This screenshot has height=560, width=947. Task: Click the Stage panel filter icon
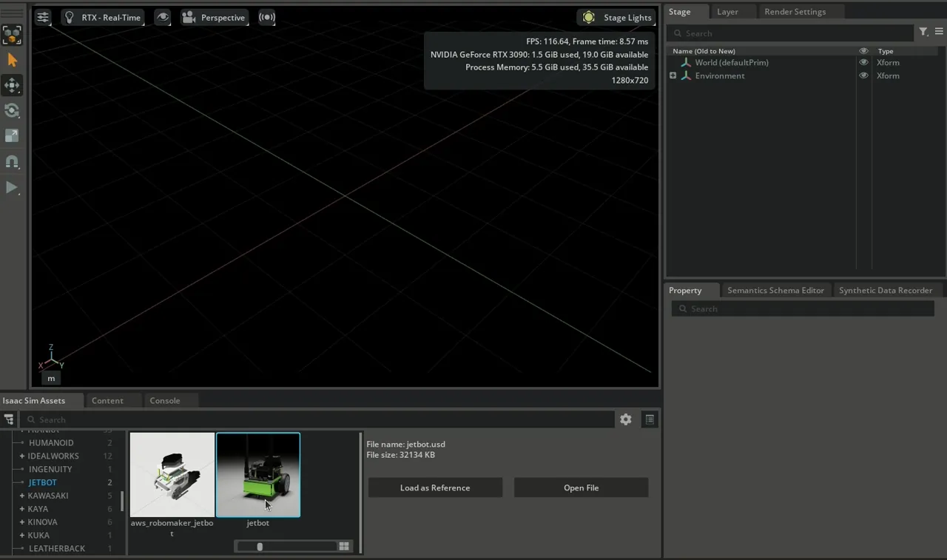pyautogui.click(x=923, y=33)
